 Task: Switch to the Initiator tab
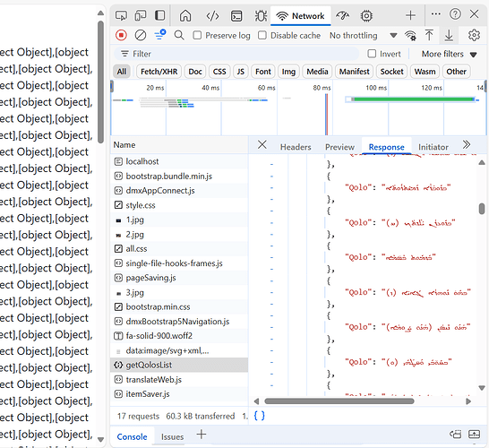(433, 147)
